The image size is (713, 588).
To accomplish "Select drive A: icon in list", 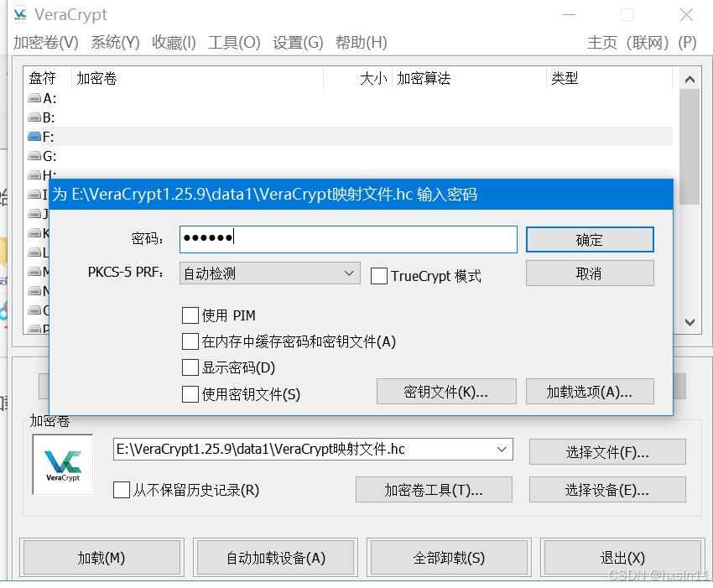I will click(34, 98).
